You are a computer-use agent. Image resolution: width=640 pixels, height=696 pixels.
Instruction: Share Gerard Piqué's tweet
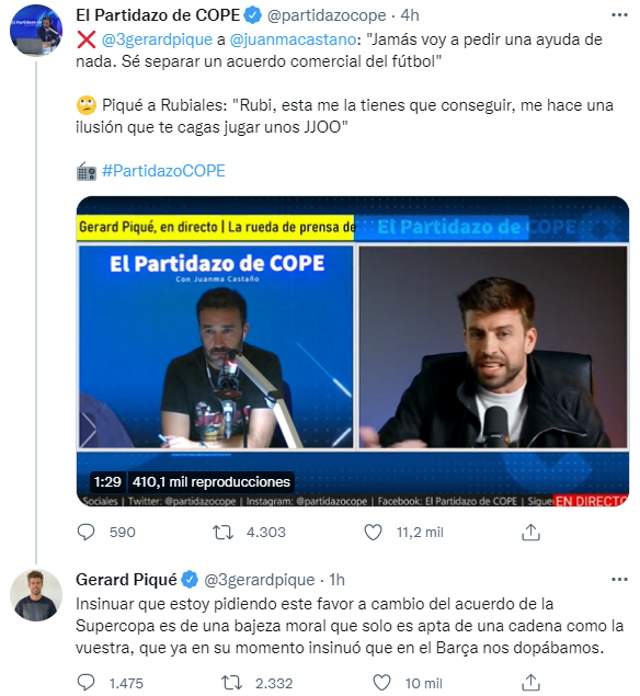pyautogui.click(x=530, y=682)
